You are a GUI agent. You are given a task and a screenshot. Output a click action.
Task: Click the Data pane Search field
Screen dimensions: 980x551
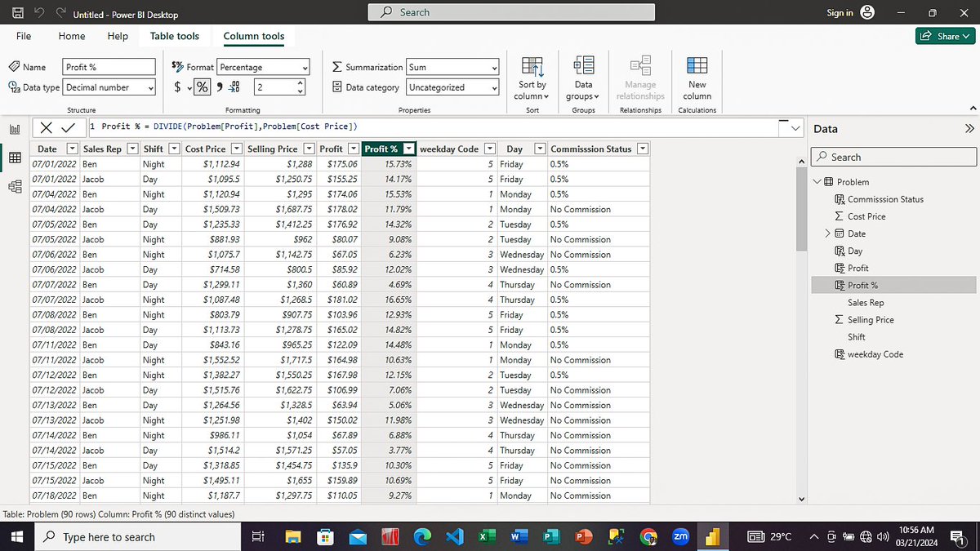click(893, 157)
